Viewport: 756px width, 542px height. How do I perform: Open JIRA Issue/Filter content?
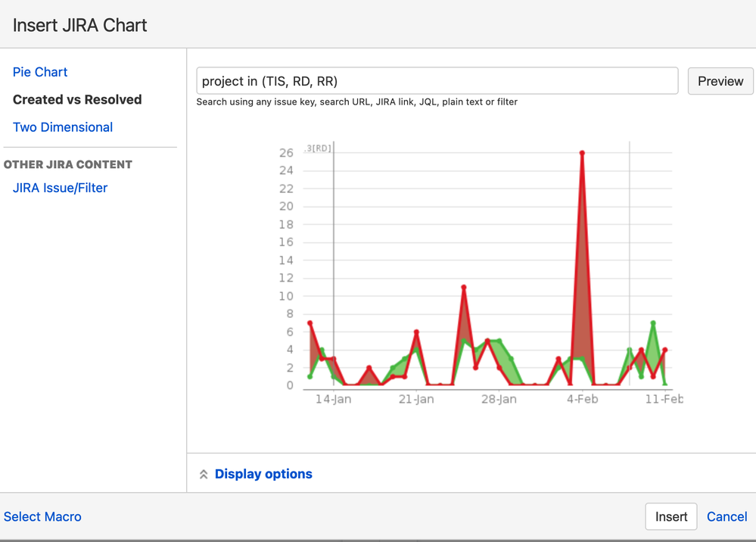point(60,188)
